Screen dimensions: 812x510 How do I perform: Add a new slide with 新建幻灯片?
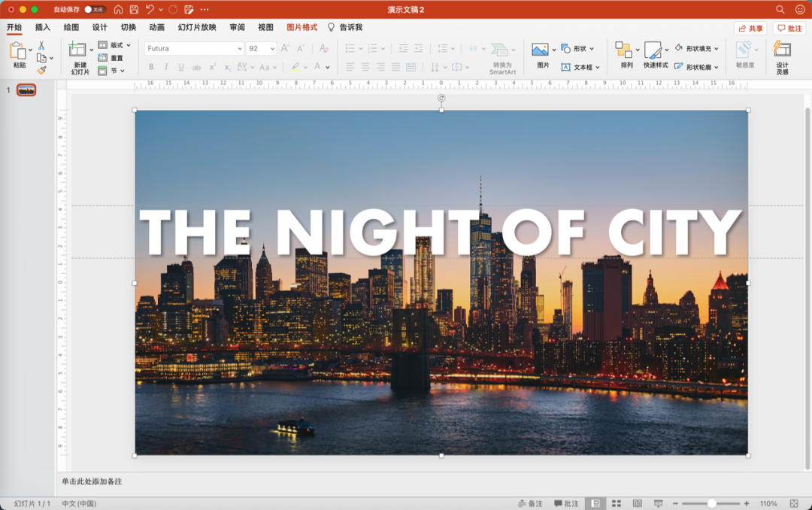click(x=80, y=58)
